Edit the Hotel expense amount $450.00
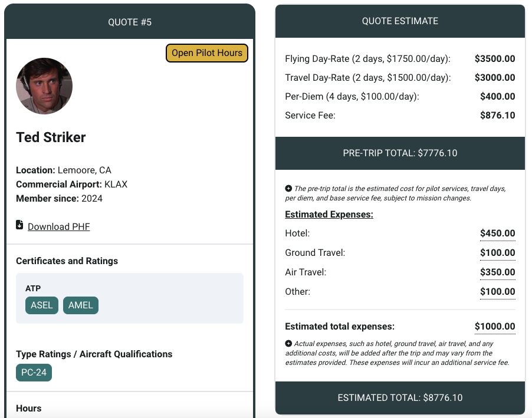The width and height of the screenshot is (532, 418). click(x=497, y=233)
